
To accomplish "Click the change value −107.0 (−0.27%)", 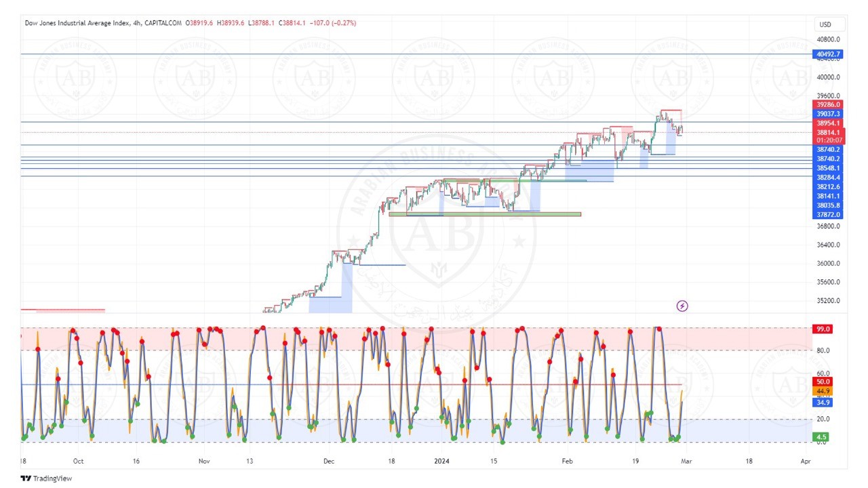I will click(x=333, y=23).
